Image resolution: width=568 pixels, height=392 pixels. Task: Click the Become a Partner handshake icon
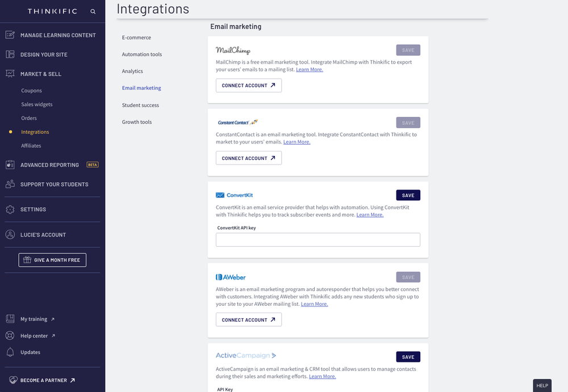pos(13,380)
